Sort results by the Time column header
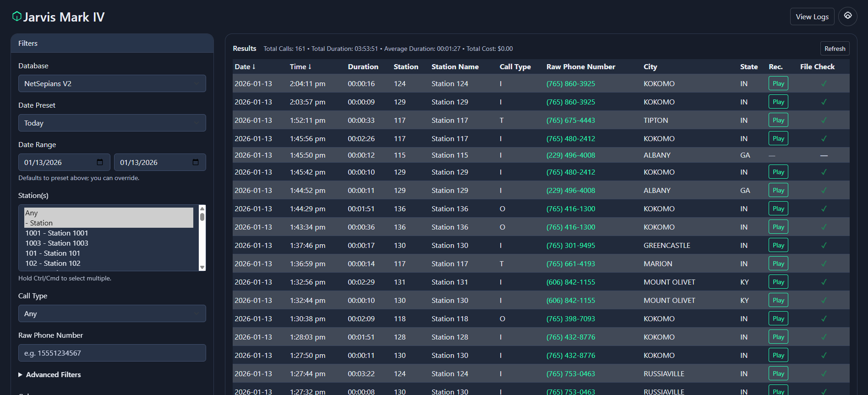868x395 pixels. [300, 67]
